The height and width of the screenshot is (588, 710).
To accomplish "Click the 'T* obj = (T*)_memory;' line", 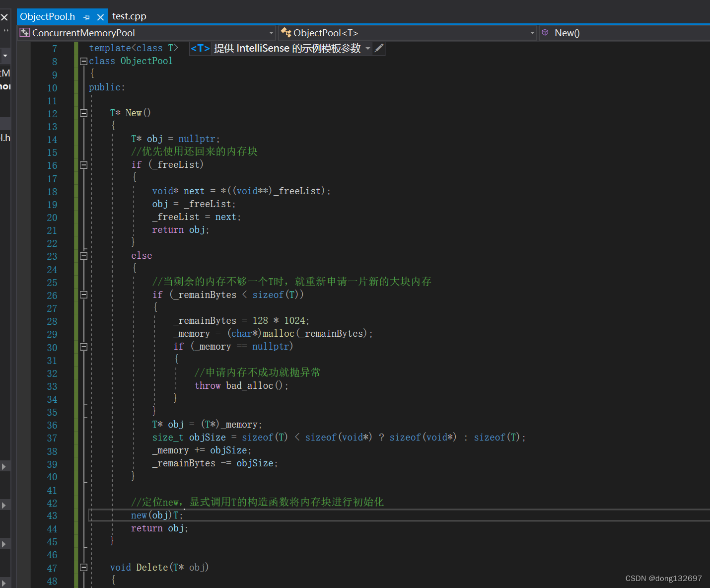I will pyautogui.click(x=207, y=425).
